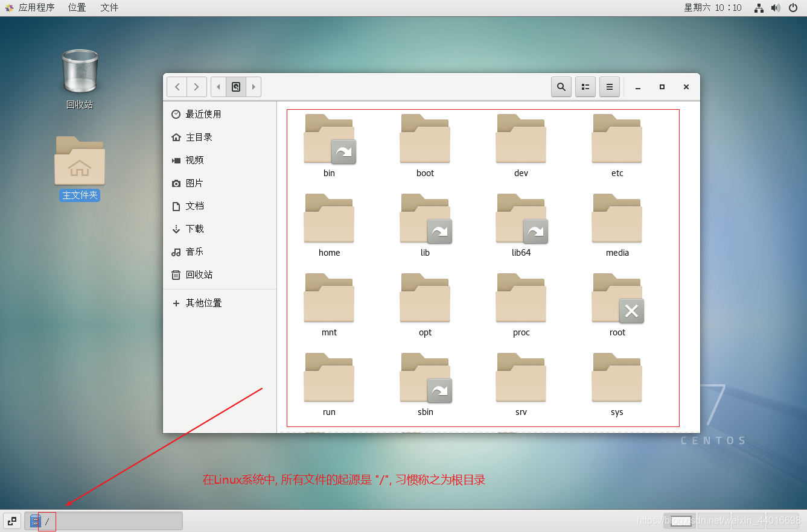Viewport: 807px width, 532px height.
Task: Open 视频 in sidebar
Action: [220, 160]
